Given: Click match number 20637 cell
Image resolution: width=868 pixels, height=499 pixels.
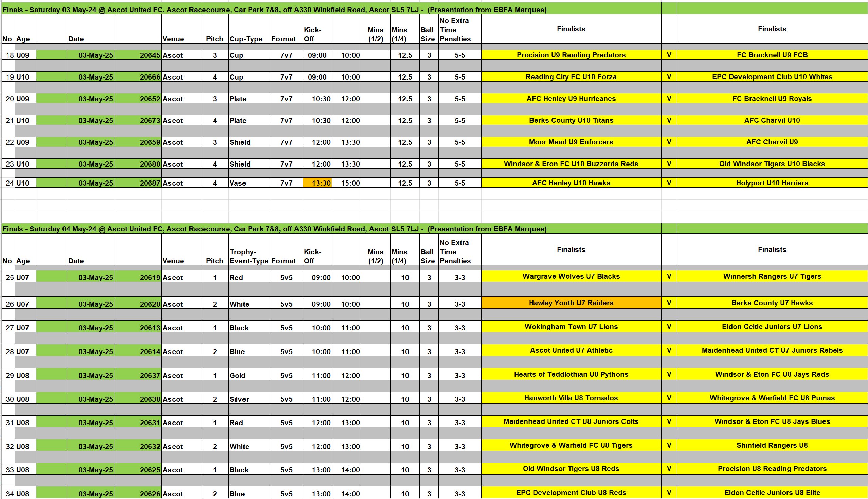Looking at the screenshot, I should click(x=138, y=375).
